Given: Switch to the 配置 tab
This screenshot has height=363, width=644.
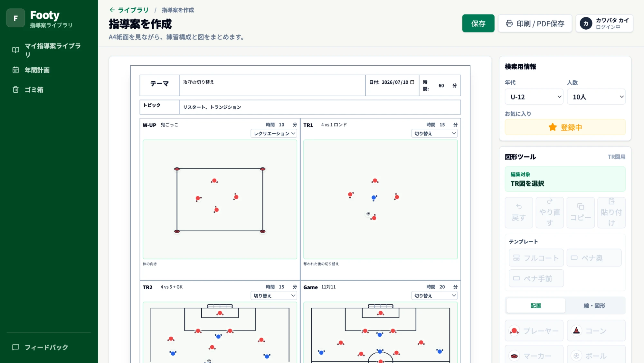Looking at the screenshot, I should (x=536, y=306).
